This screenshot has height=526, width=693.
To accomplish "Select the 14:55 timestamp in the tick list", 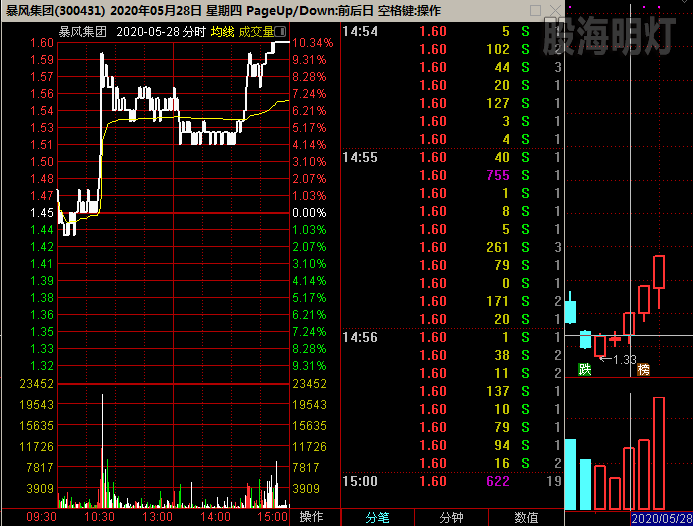I will pyautogui.click(x=360, y=157).
